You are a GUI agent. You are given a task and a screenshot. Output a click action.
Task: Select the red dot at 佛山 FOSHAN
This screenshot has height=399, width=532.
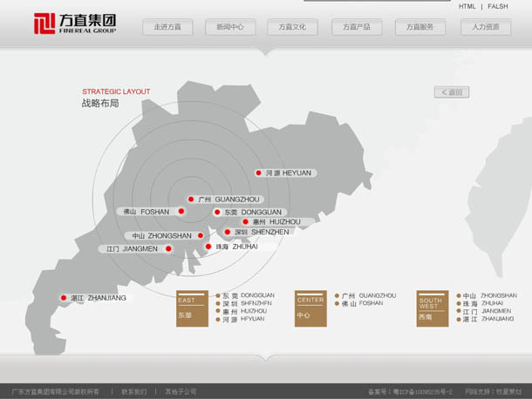click(181, 211)
